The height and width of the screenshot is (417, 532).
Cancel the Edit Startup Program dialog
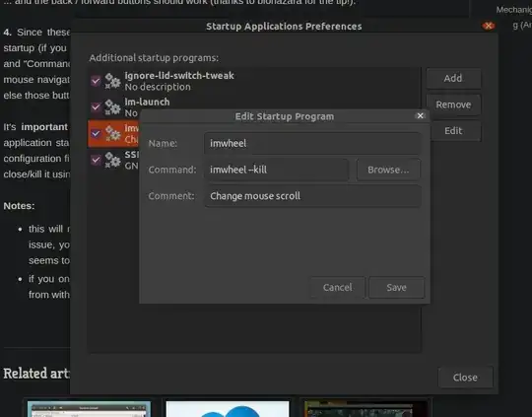point(338,288)
